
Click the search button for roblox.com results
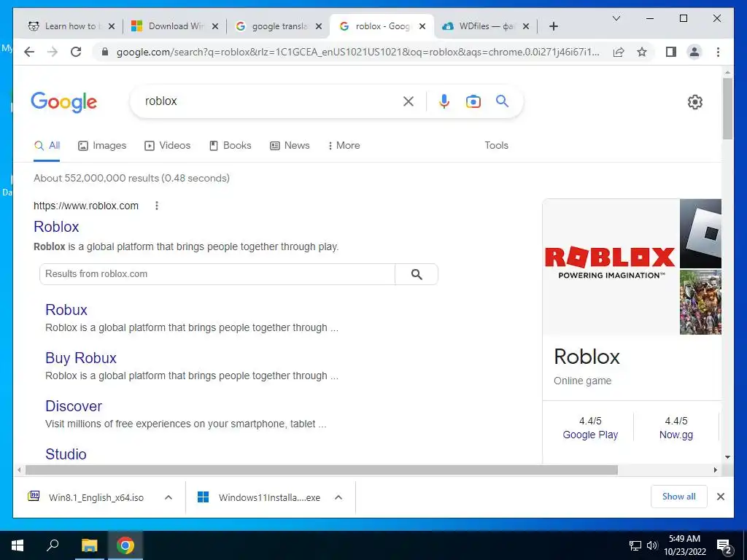(417, 274)
